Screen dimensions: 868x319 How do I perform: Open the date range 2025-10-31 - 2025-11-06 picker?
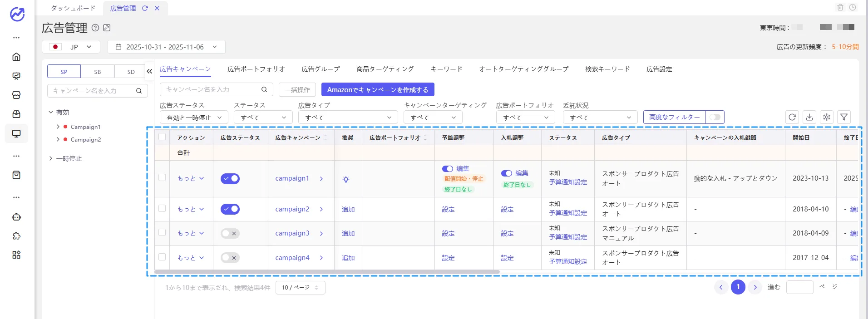tap(167, 47)
